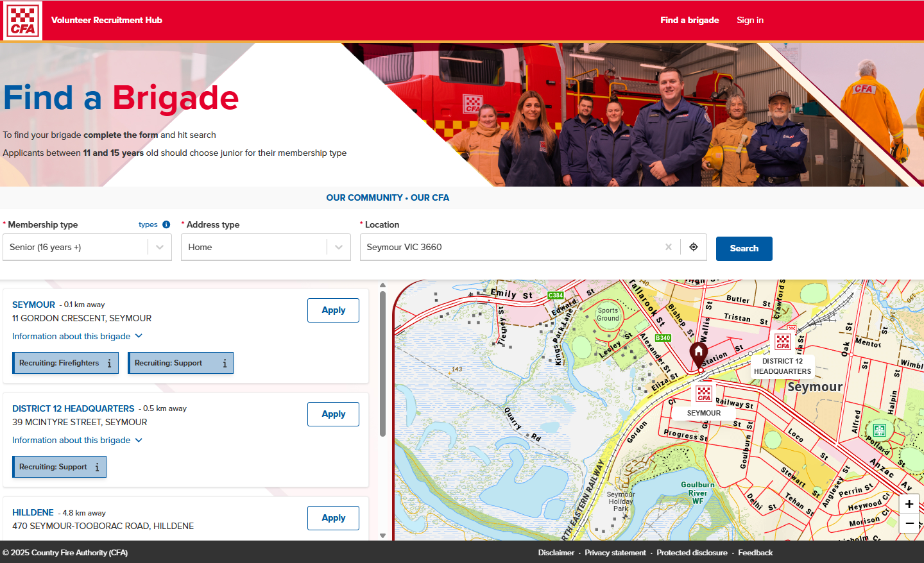
Task: Open Find a brigade navigation item
Action: 690,20
